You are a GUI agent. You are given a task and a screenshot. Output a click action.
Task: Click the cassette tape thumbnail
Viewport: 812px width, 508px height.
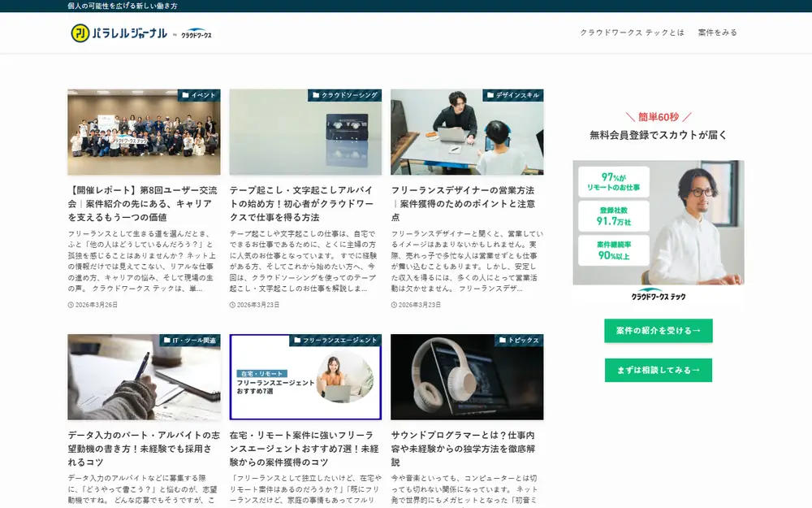click(305, 132)
